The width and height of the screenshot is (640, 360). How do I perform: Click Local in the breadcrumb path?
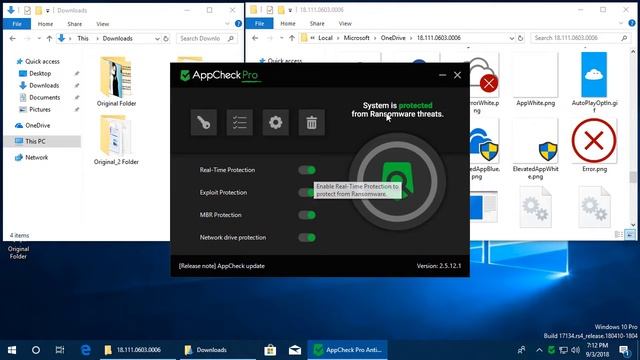tap(325, 38)
